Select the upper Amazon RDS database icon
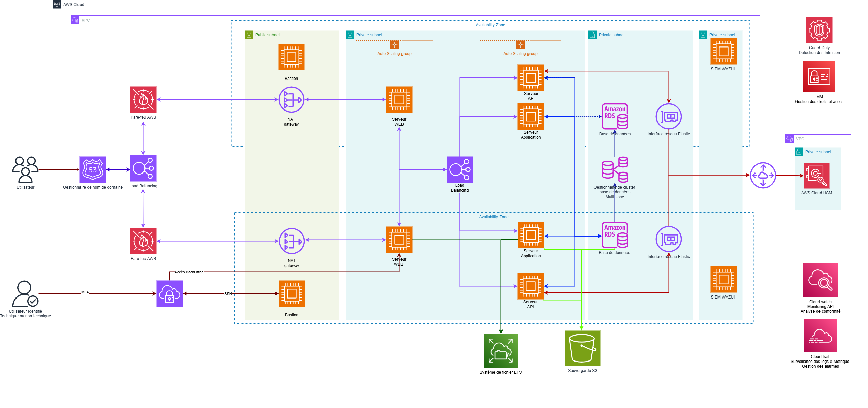This screenshot has width=868, height=408. 615,116
